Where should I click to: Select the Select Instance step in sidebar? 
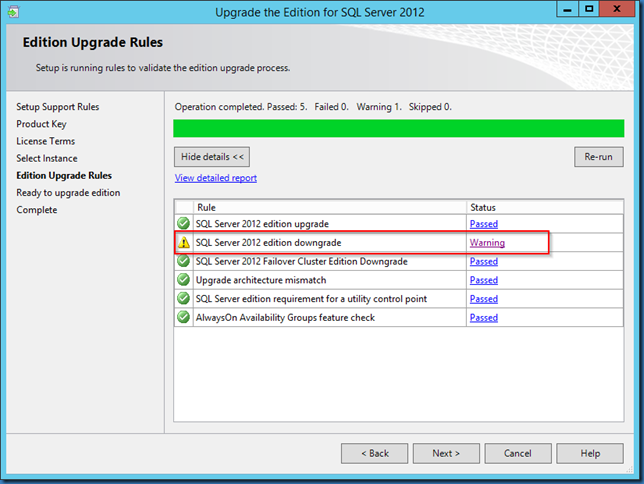[47, 159]
